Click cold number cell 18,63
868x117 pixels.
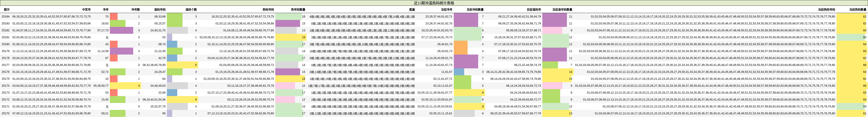pos(105,23)
